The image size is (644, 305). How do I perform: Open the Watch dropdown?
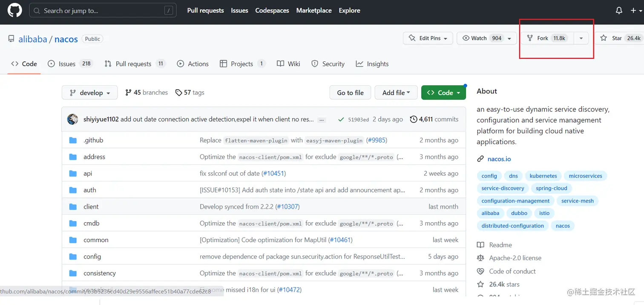pos(486,38)
